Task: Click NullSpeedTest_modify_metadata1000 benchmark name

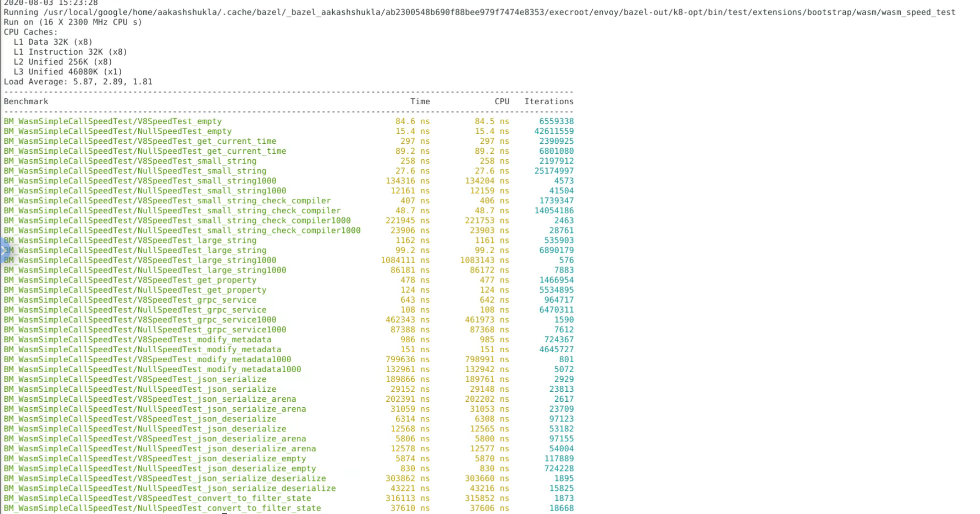Action: 153,369
